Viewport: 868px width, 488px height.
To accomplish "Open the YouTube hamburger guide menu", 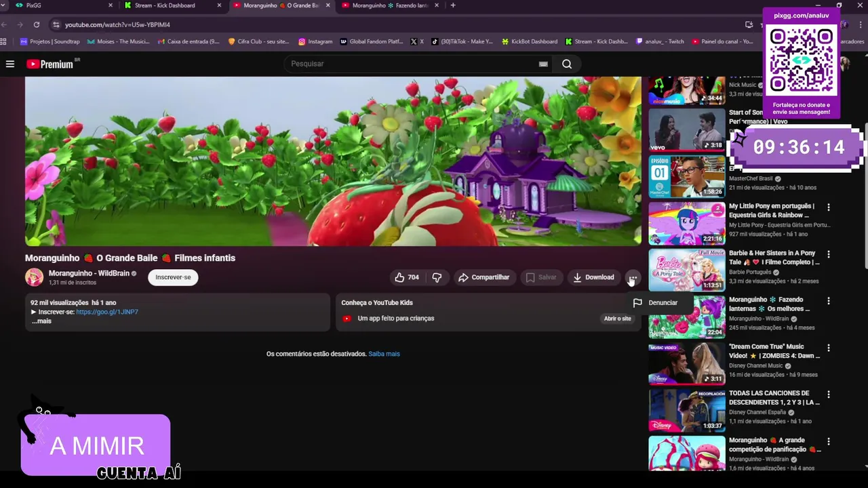I will (10, 64).
